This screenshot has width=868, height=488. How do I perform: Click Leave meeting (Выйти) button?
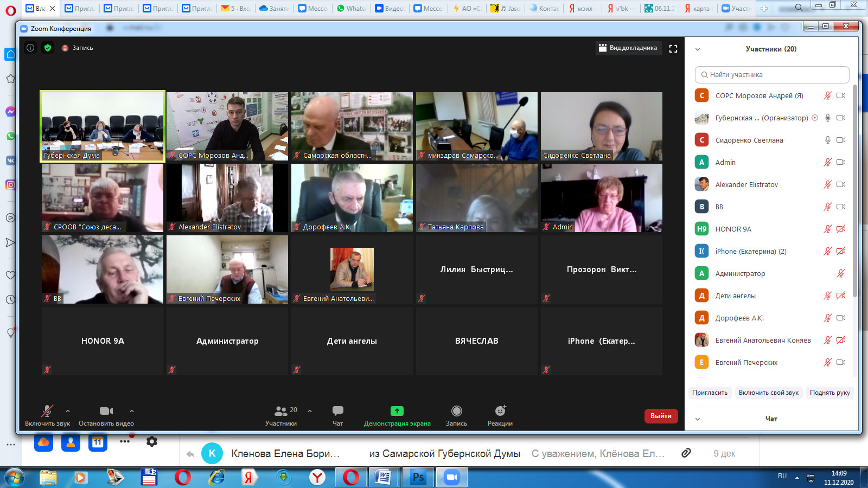pos(661,416)
